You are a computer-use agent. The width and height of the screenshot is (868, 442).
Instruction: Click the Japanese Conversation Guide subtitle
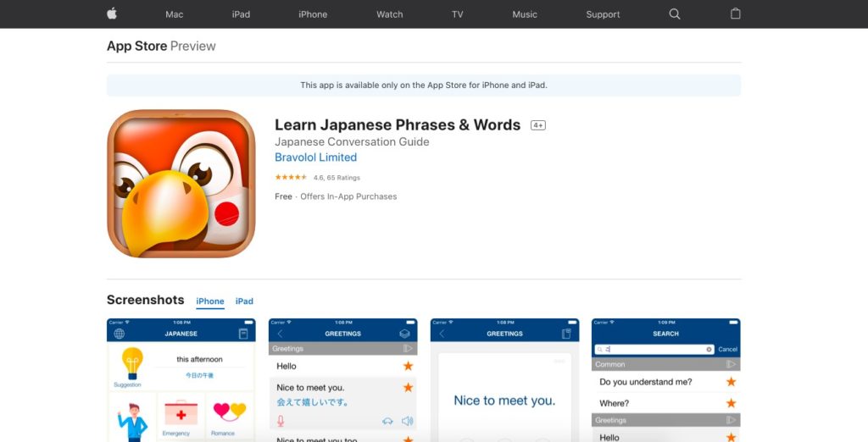[352, 141]
